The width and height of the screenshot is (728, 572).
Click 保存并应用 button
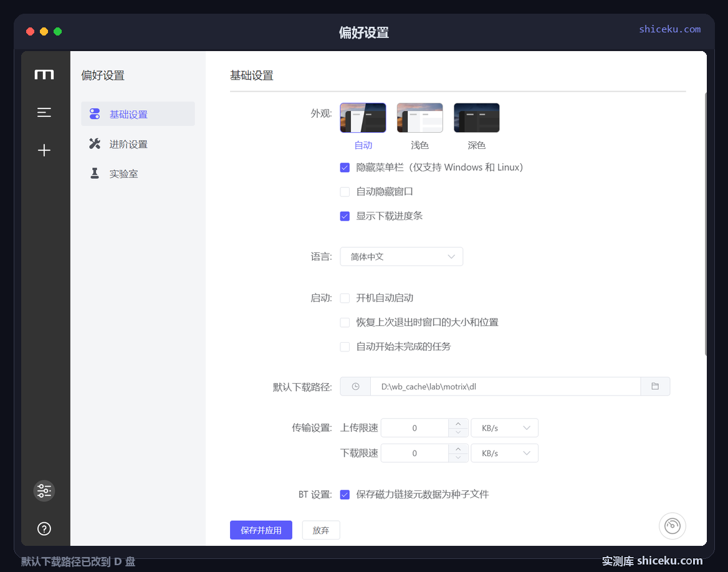click(x=261, y=530)
